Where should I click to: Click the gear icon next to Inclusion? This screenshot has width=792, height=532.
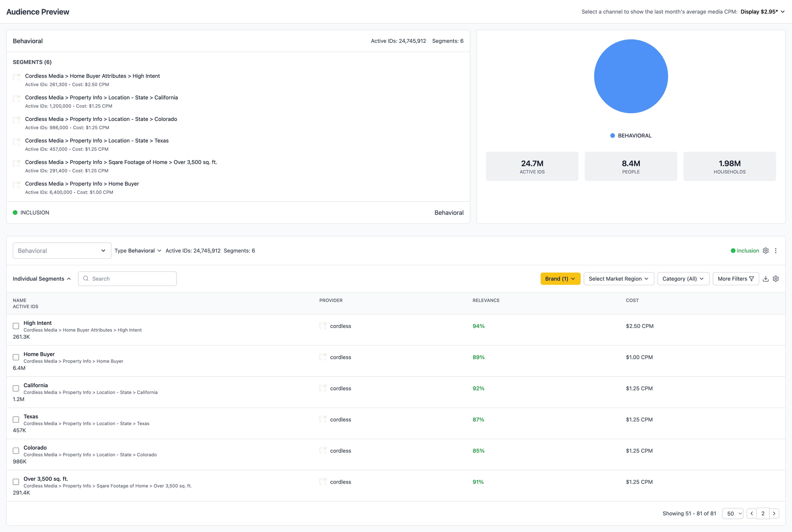pos(765,251)
